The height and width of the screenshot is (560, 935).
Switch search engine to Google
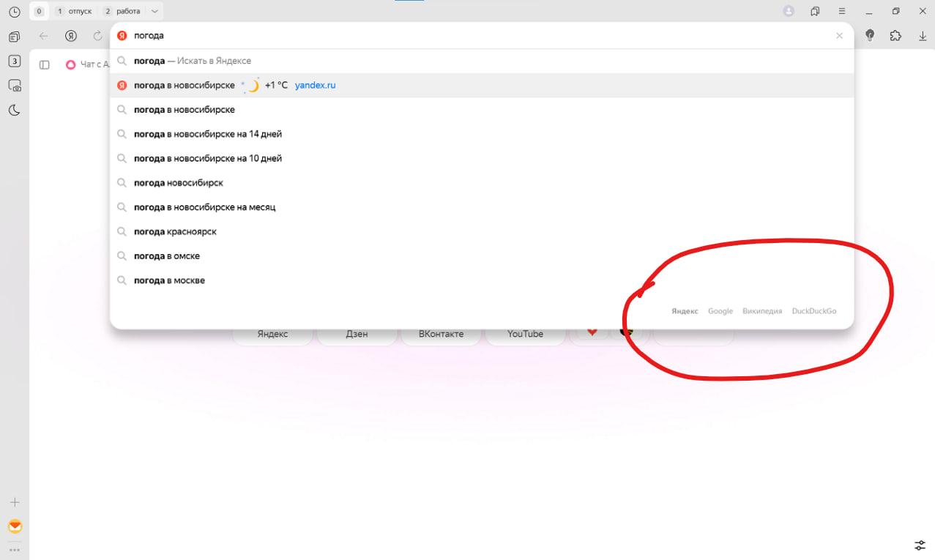point(720,311)
